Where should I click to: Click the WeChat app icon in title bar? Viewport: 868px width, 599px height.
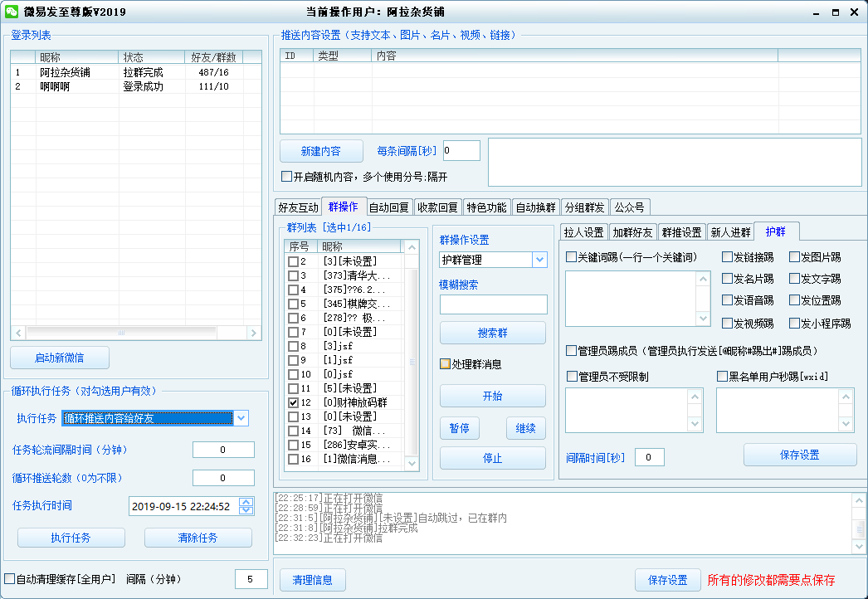pos(11,12)
